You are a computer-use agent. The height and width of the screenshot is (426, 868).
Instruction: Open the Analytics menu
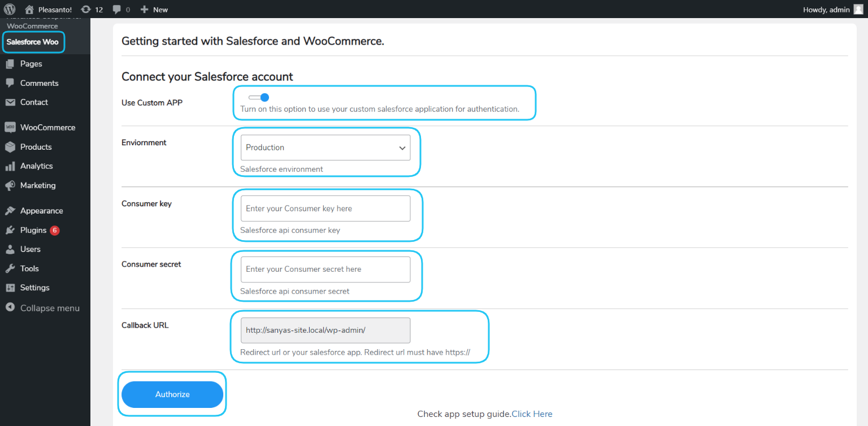36,166
